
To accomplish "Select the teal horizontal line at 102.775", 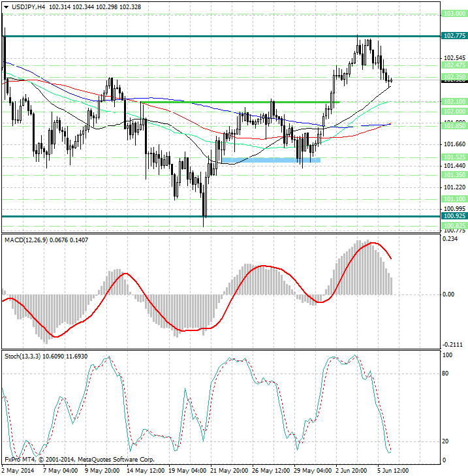I will pyautogui.click(x=221, y=36).
